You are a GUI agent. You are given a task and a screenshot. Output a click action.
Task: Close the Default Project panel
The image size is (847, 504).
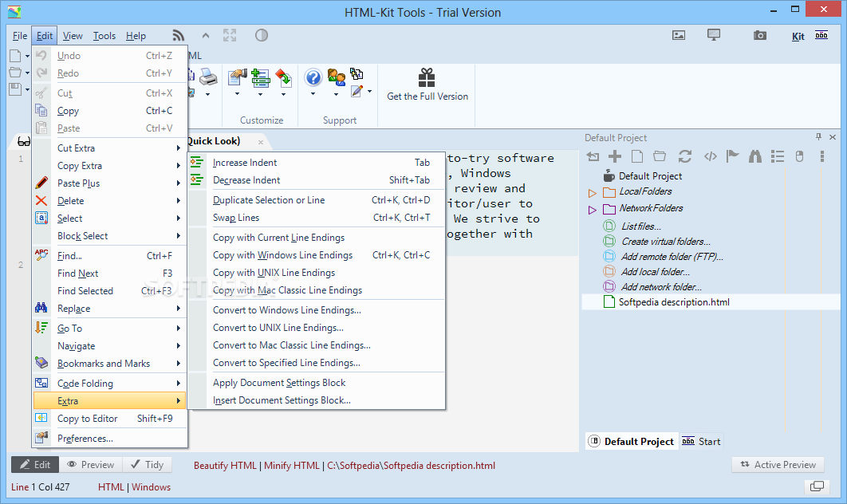(833, 137)
